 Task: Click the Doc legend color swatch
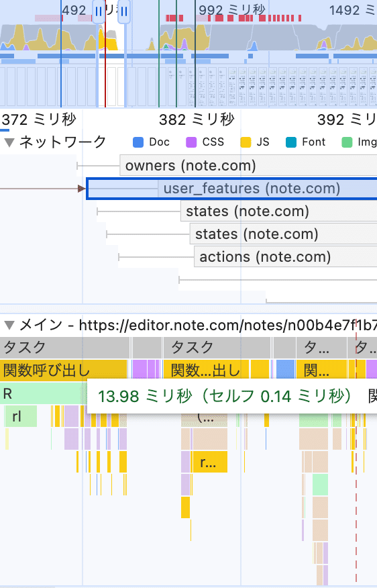pos(138,142)
